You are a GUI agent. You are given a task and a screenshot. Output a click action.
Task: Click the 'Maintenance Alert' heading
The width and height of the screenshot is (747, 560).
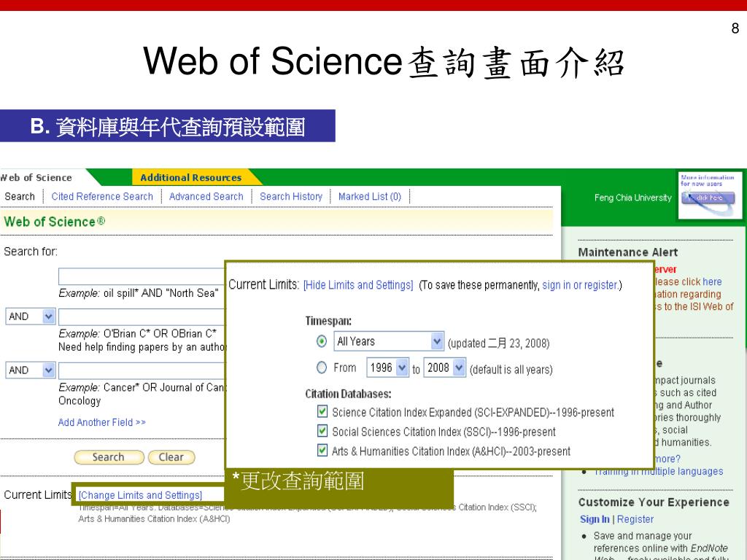[628, 252]
